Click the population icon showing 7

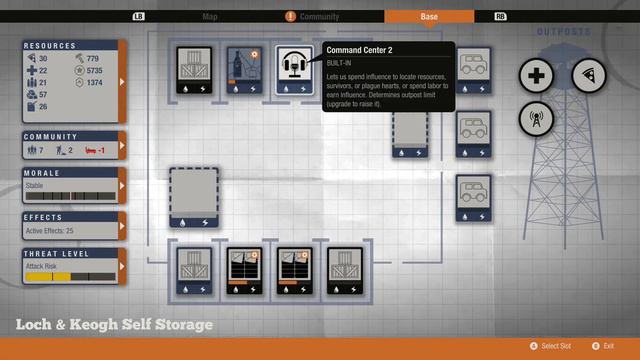point(32,150)
